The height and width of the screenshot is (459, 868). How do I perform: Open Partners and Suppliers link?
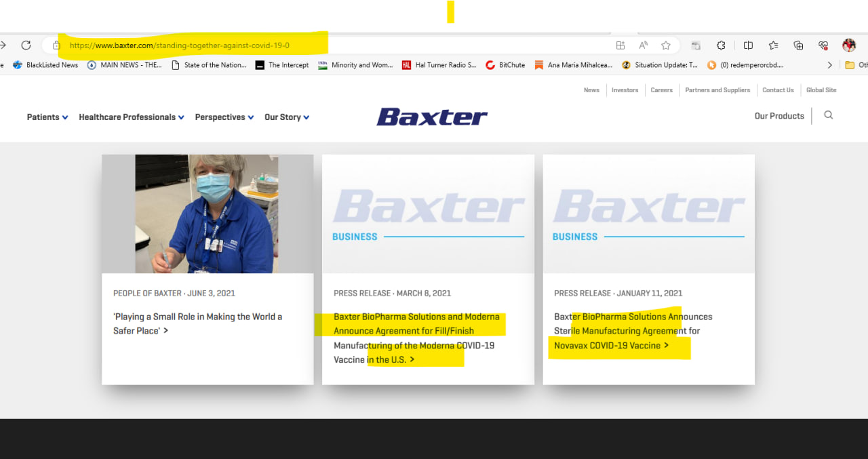[x=717, y=90]
